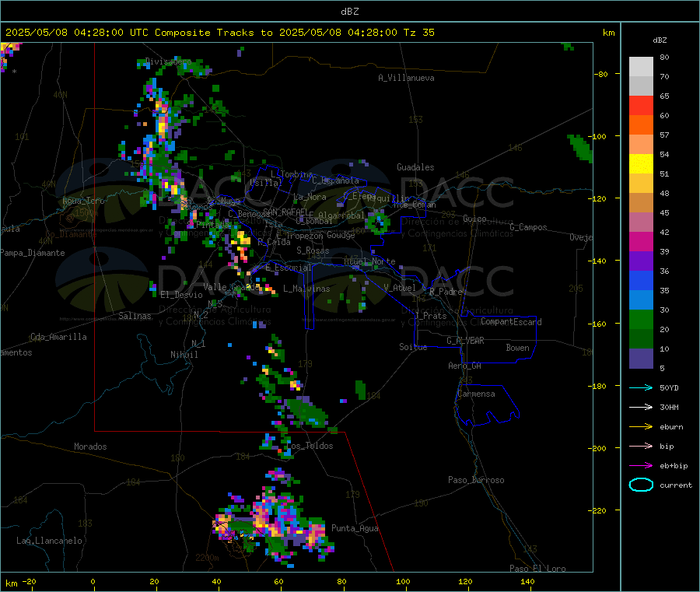
Task: Click the '2200m' elevation label
Action: click(207, 558)
